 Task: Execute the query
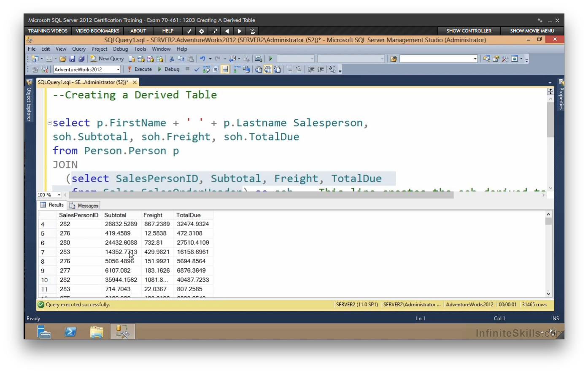pyautogui.click(x=140, y=69)
